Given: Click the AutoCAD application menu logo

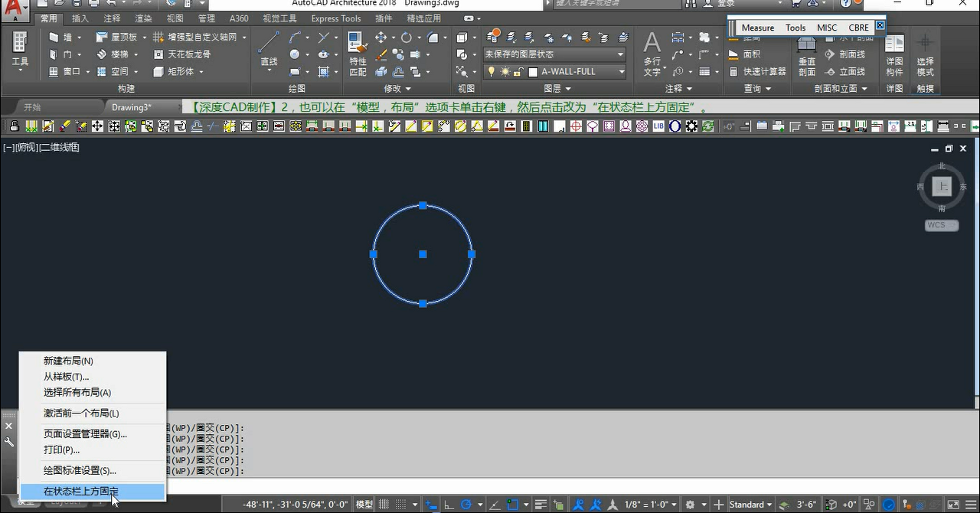Looking at the screenshot, I should coord(14,11).
